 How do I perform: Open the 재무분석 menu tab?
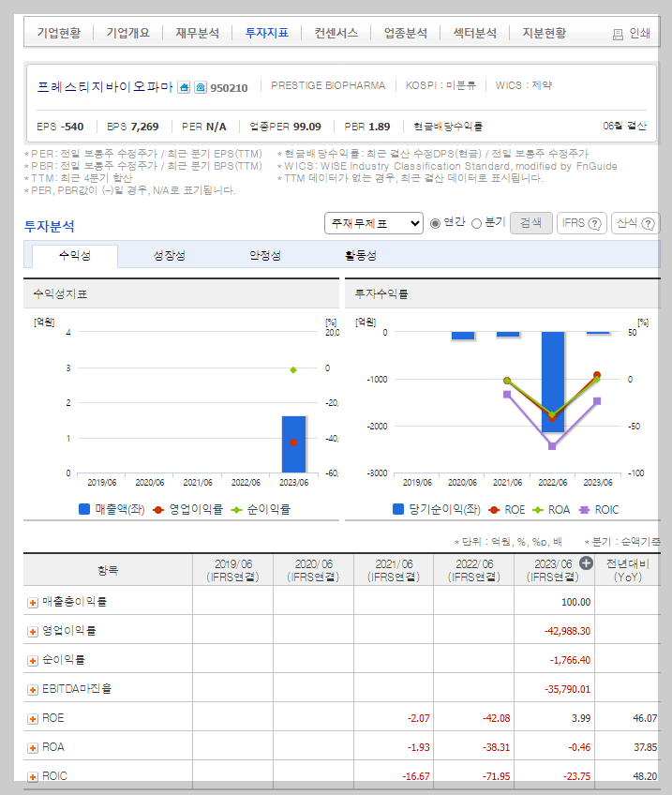pyautogui.click(x=198, y=33)
